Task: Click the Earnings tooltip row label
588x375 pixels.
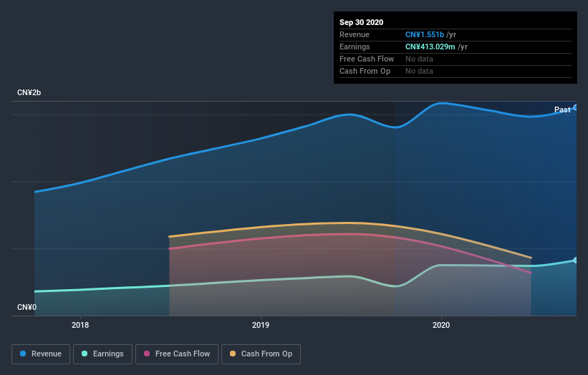Action: 355,47
